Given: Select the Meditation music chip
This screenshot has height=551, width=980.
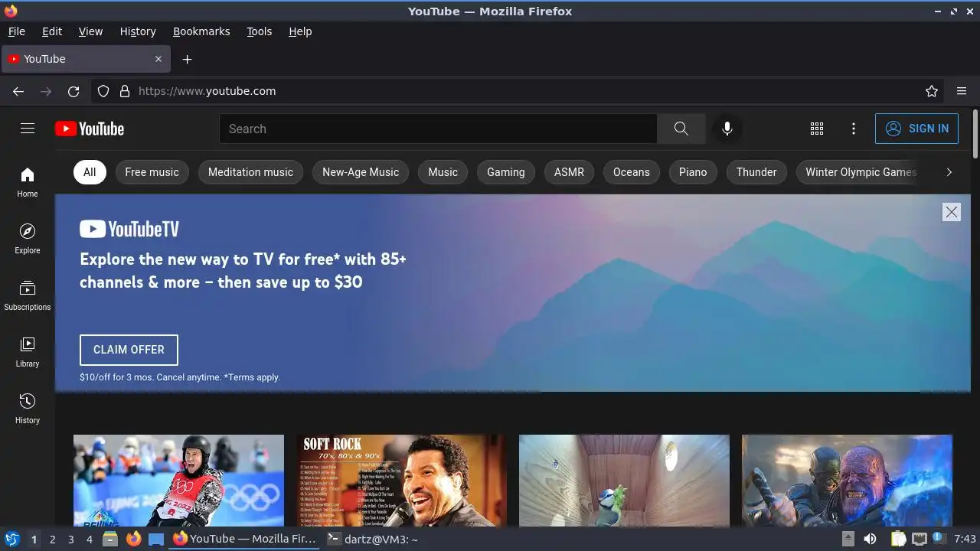Looking at the screenshot, I should (x=250, y=172).
